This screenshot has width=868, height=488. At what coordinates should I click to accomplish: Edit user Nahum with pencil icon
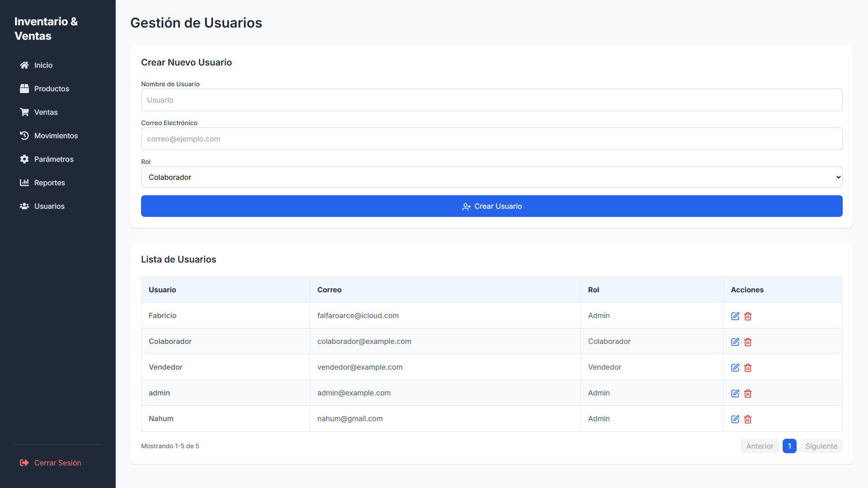(x=735, y=419)
